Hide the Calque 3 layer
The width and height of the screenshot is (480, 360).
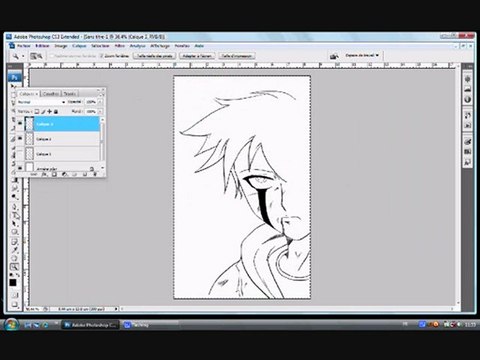pos(20,124)
